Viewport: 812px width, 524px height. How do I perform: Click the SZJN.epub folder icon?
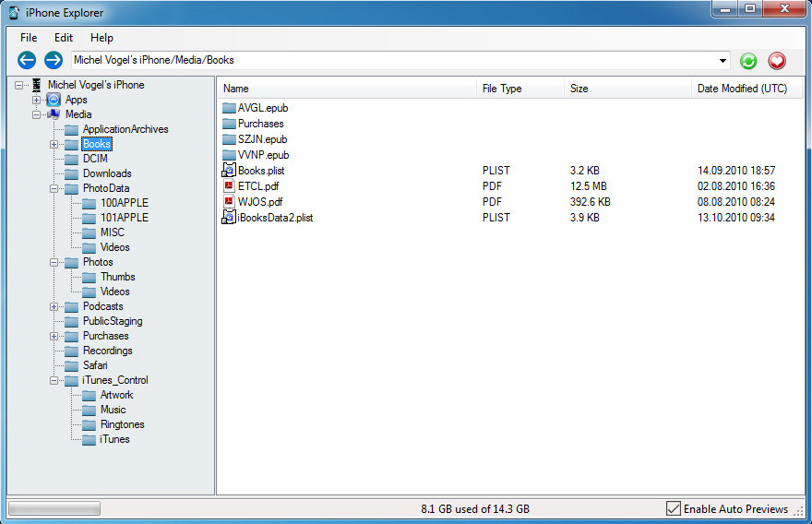pyautogui.click(x=229, y=138)
